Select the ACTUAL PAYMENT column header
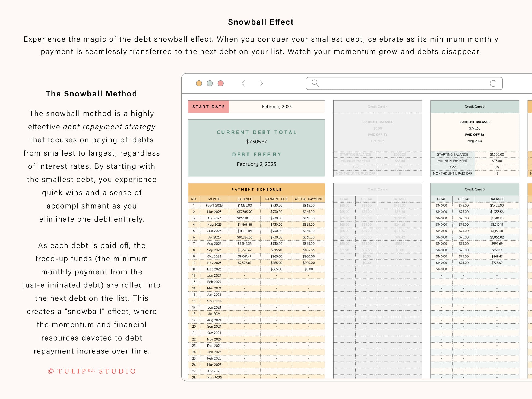 [x=309, y=199]
